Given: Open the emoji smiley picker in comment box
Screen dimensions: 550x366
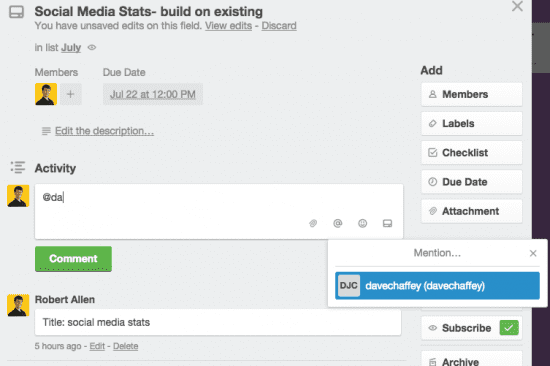Looking at the screenshot, I should pyautogui.click(x=362, y=223).
